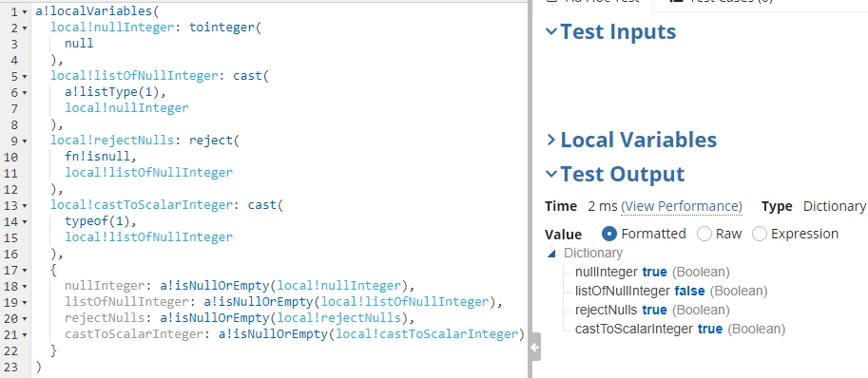Fold code at line 20 rejectNulls entry

pyautogui.click(x=25, y=319)
